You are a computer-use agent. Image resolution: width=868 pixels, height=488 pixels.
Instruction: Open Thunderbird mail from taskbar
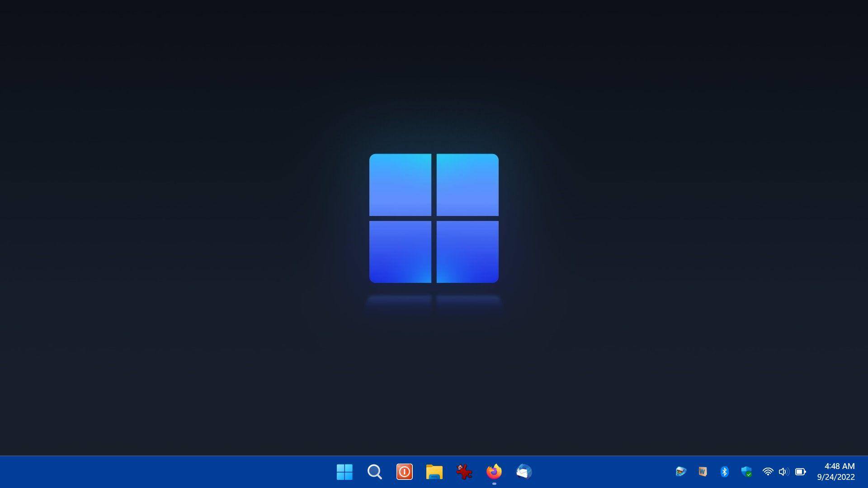pos(524,472)
